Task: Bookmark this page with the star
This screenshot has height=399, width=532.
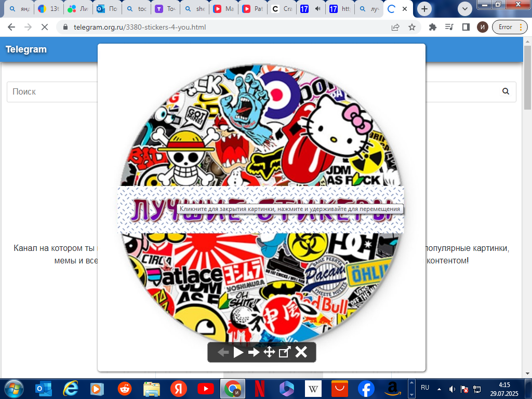Action: [412, 27]
